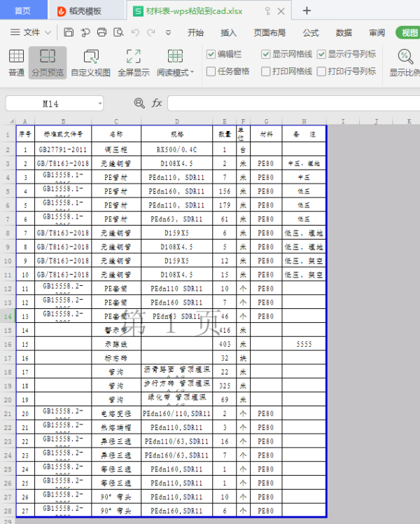Switch to 普通 normal view
The width and height of the screenshot is (420, 524).
(x=16, y=62)
